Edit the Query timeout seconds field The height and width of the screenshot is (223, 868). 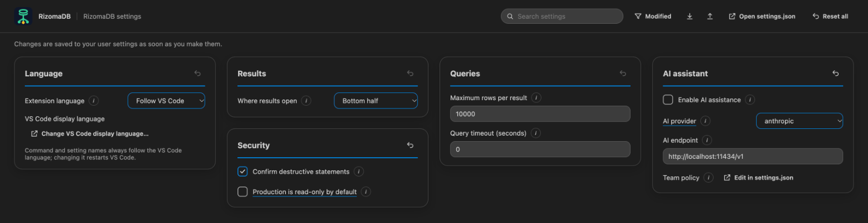[540, 149]
